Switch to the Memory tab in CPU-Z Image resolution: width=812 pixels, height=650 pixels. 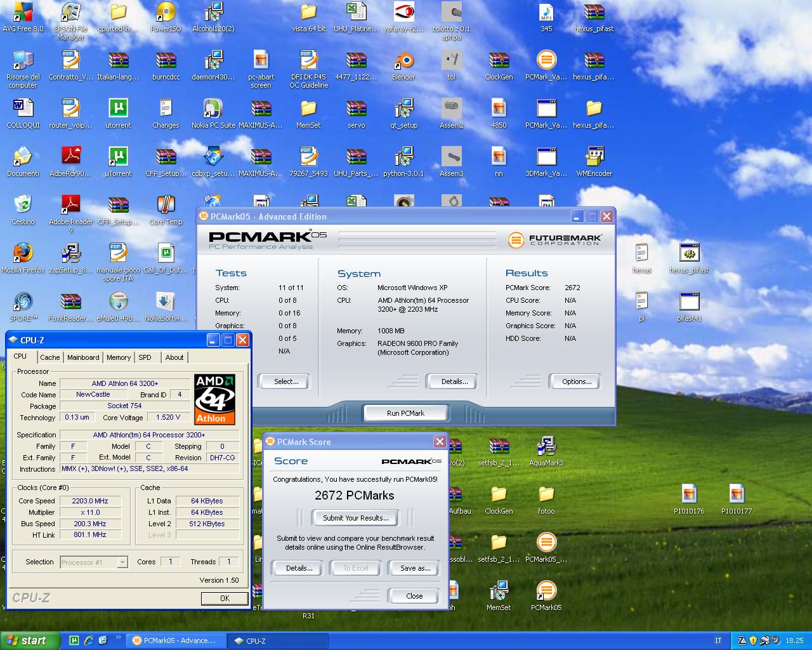coord(119,357)
